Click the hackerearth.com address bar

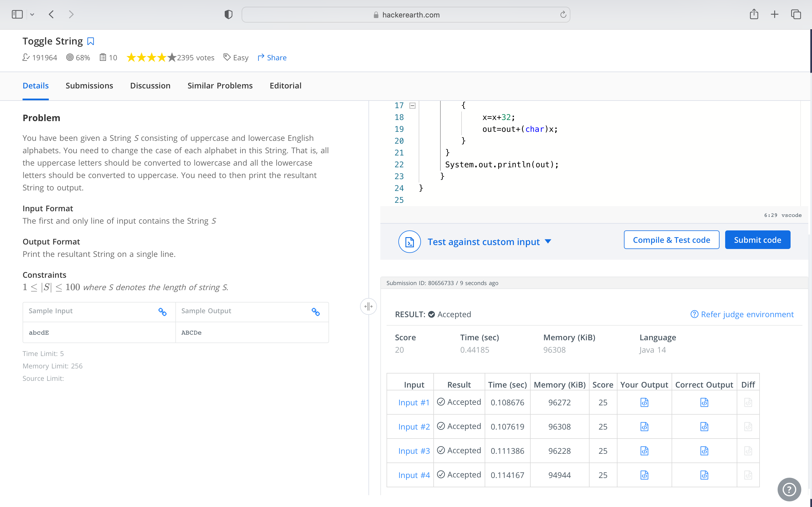point(406,15)
